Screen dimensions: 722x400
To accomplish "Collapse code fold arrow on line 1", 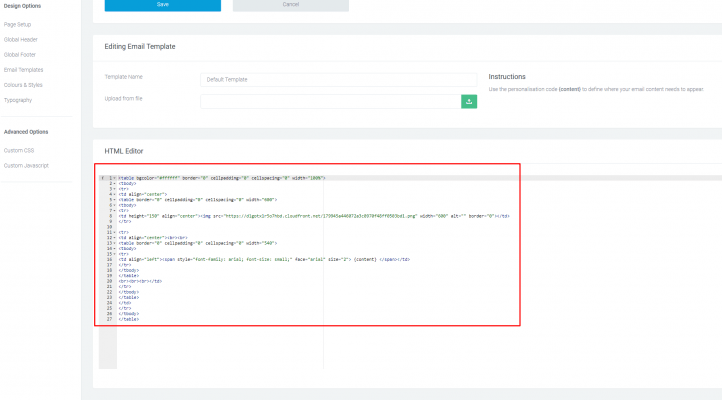I will click(x=115, y=178).
